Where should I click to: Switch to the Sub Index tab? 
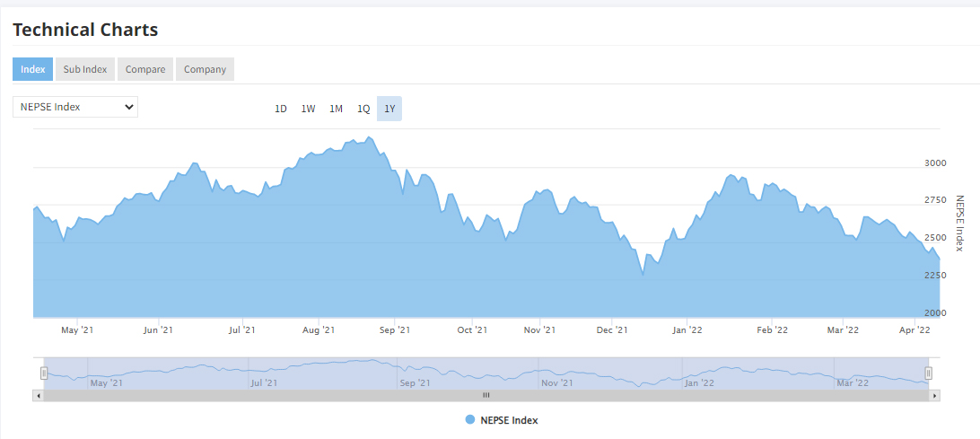84,69
